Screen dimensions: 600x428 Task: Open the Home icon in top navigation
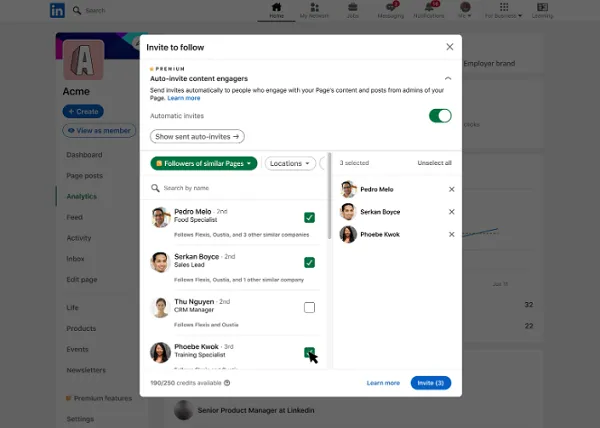click(276, 8)
